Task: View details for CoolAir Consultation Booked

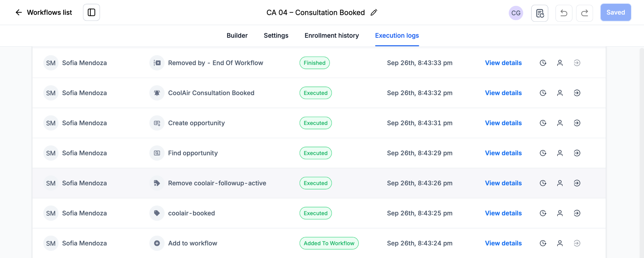Action: tap(503, 93)
